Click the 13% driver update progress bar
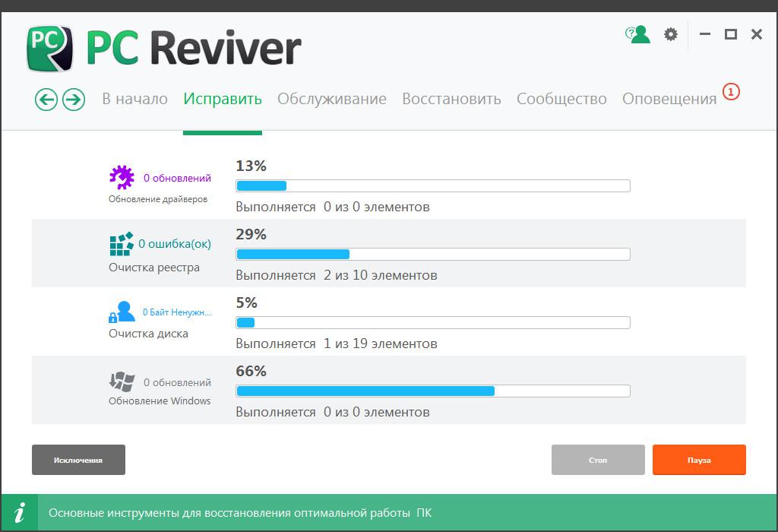This screenshot has width=778, height=532. (x=433, y=186)
